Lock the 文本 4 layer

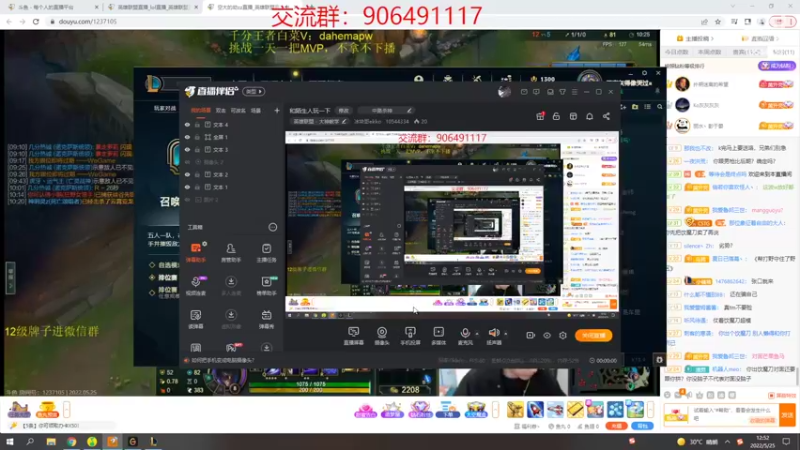197,124
